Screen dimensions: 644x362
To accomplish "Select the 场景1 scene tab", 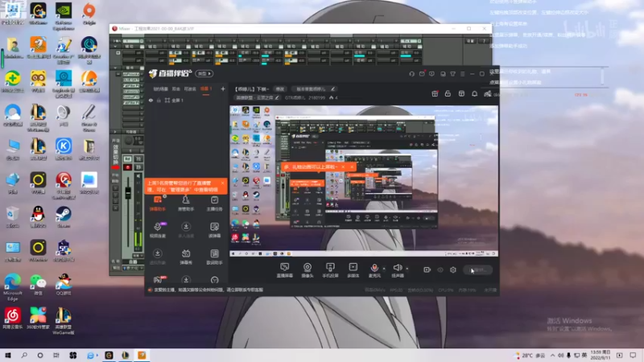I will (x=206, y=89).
